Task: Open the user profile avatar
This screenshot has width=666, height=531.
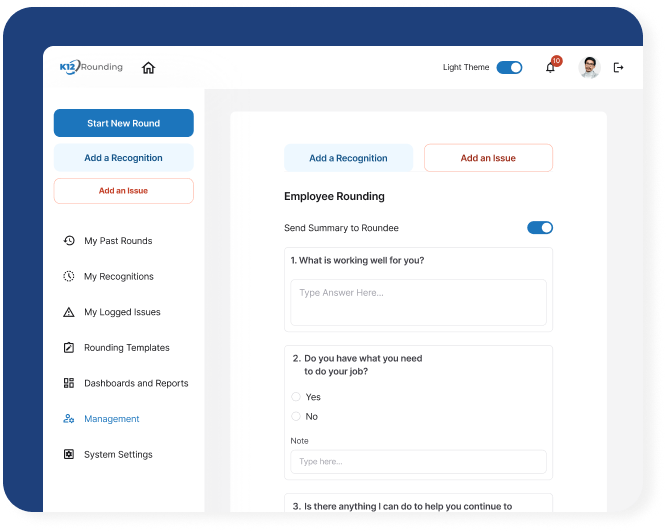Action: click(589, 68)
